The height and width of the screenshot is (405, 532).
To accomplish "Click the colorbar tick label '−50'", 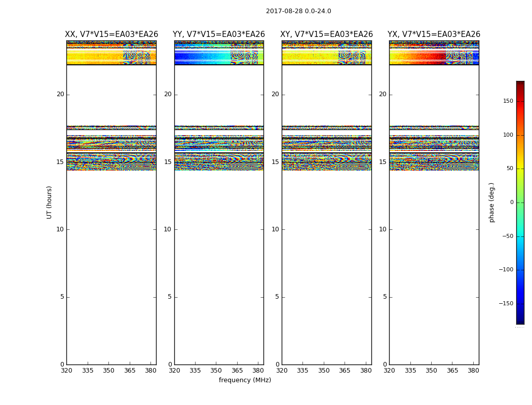I will tap(508, 236).
